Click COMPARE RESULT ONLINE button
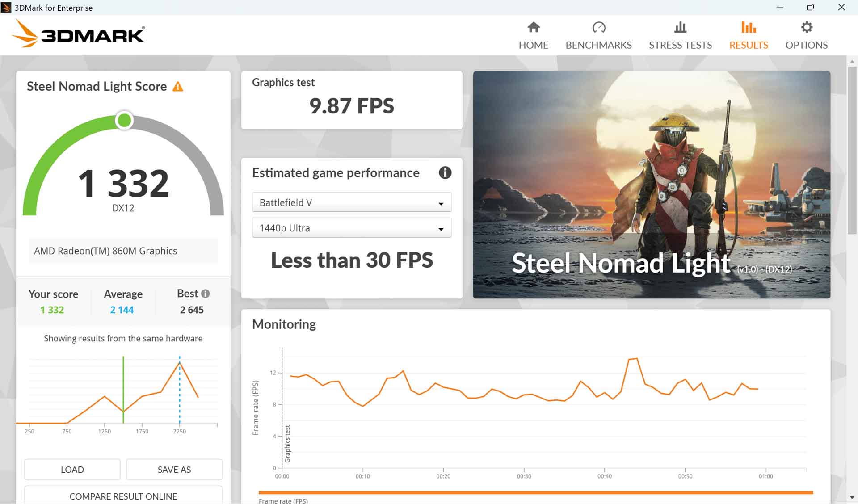Screen dimensions: 858x504 (x=123, y=496)
